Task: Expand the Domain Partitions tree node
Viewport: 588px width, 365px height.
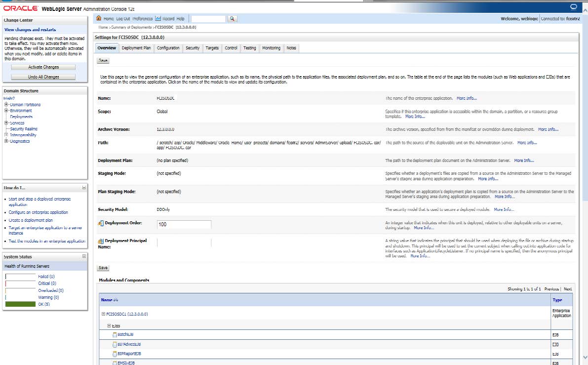Action: click(6, 105)
